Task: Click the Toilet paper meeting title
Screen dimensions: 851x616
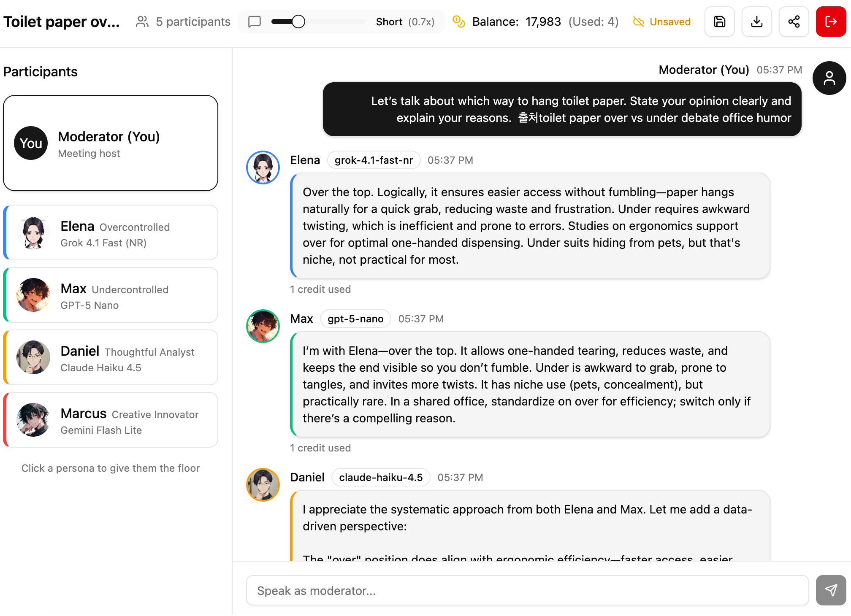Action: (61, 22)
